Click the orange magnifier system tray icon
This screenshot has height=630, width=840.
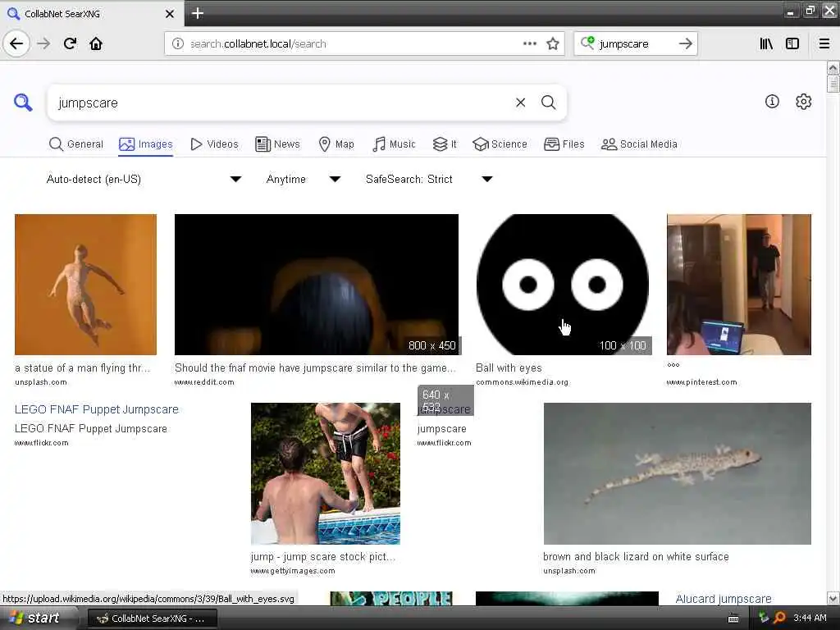pos(779,618)
